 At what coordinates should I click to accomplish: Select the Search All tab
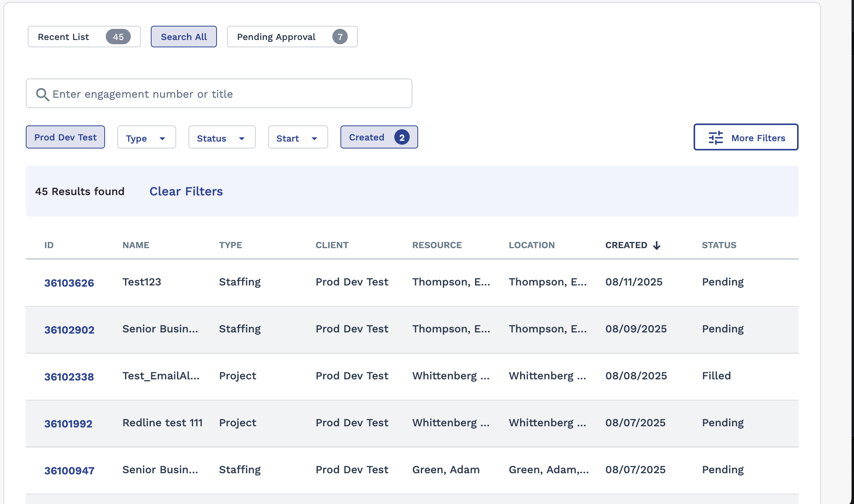pos(183,37)
